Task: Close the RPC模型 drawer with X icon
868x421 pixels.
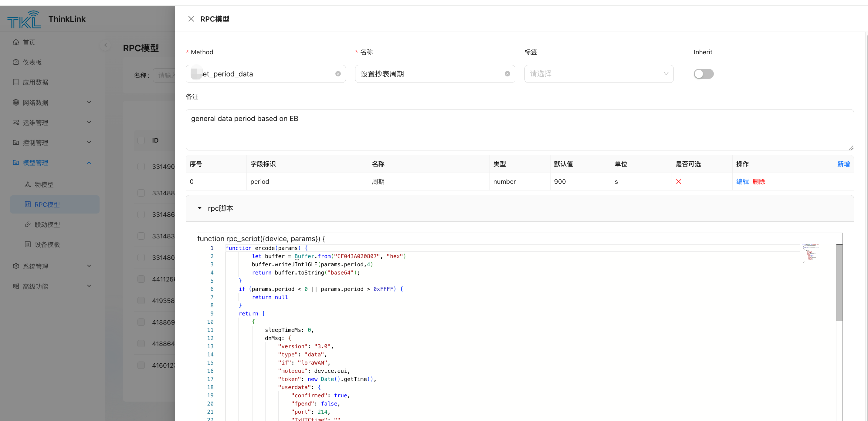Action: (x=191, y=19)
